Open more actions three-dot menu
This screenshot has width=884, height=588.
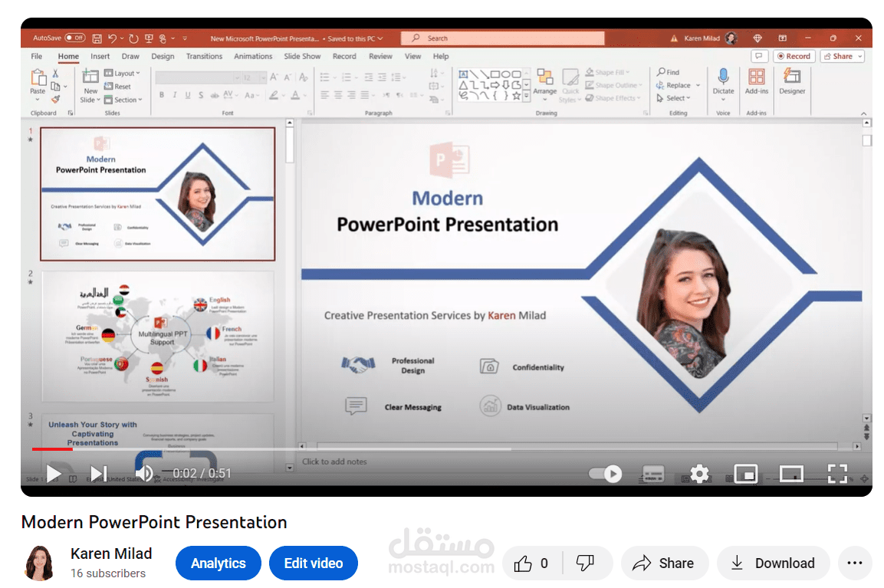tap(855, 563)
